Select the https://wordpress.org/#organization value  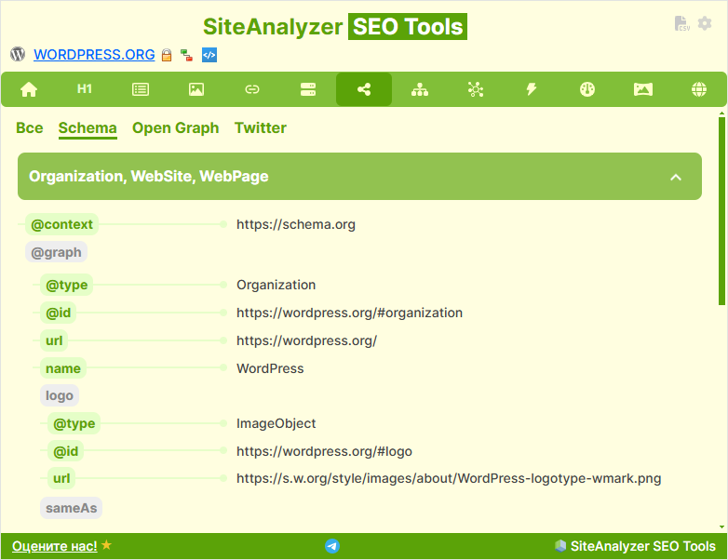pos(350,313)
